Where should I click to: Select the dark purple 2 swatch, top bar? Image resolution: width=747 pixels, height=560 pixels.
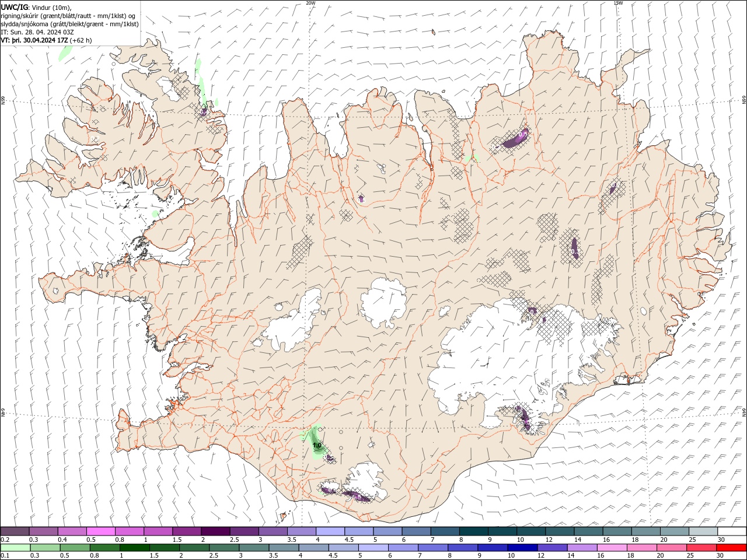(x=215, y=531)
